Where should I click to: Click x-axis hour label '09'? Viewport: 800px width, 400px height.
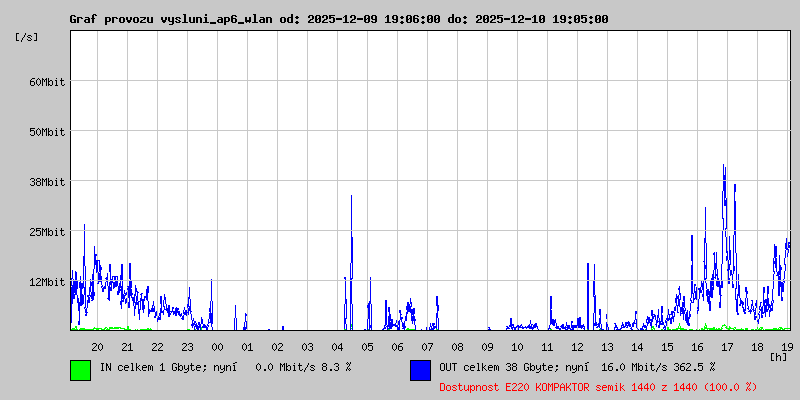[487, 347]
